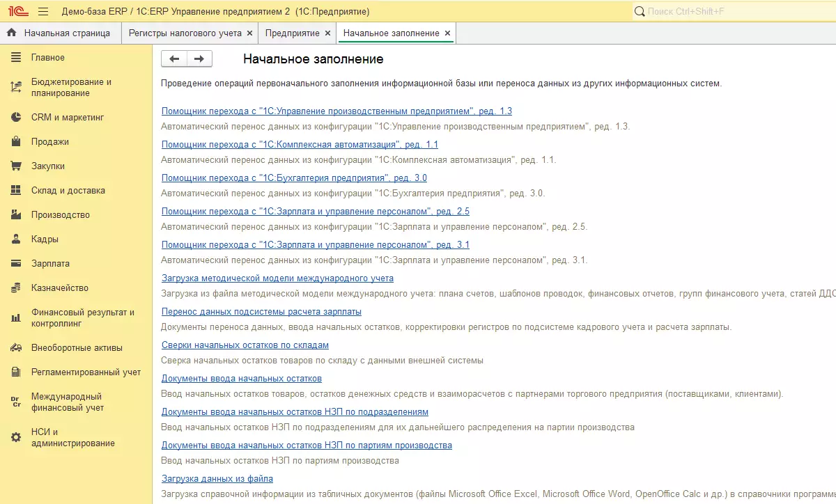Click the Зарплата card icon
The image size is (836, 504).
pos(16,264)
